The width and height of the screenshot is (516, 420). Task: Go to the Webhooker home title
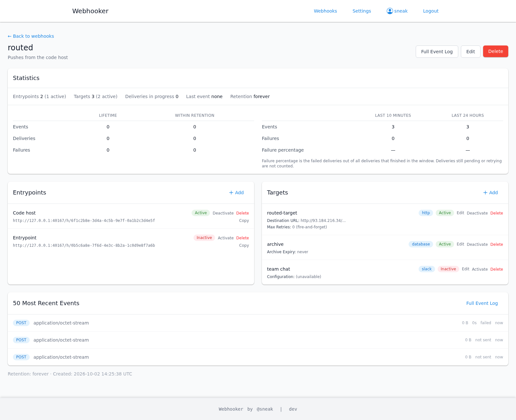[90, 11]
